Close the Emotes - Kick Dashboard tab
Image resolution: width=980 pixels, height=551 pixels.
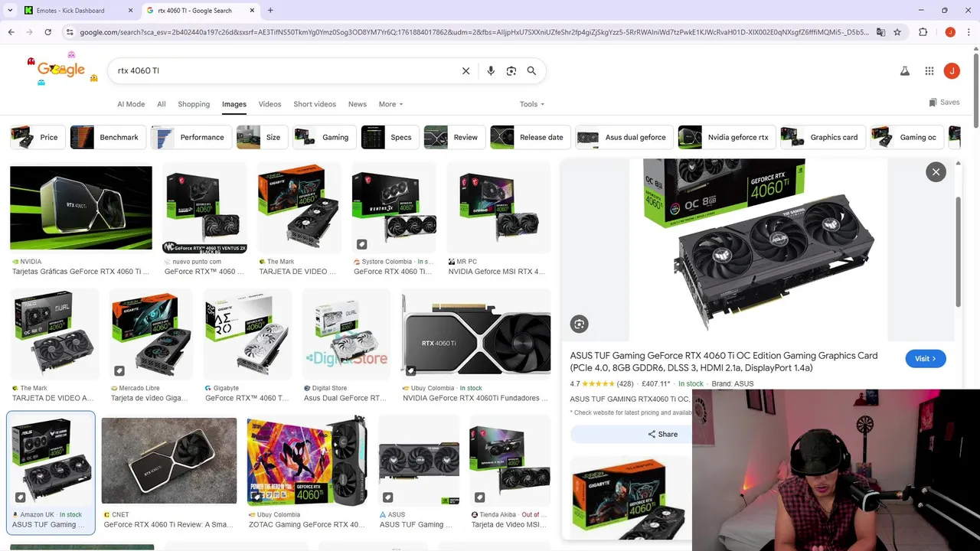click(x=130, y=11)
